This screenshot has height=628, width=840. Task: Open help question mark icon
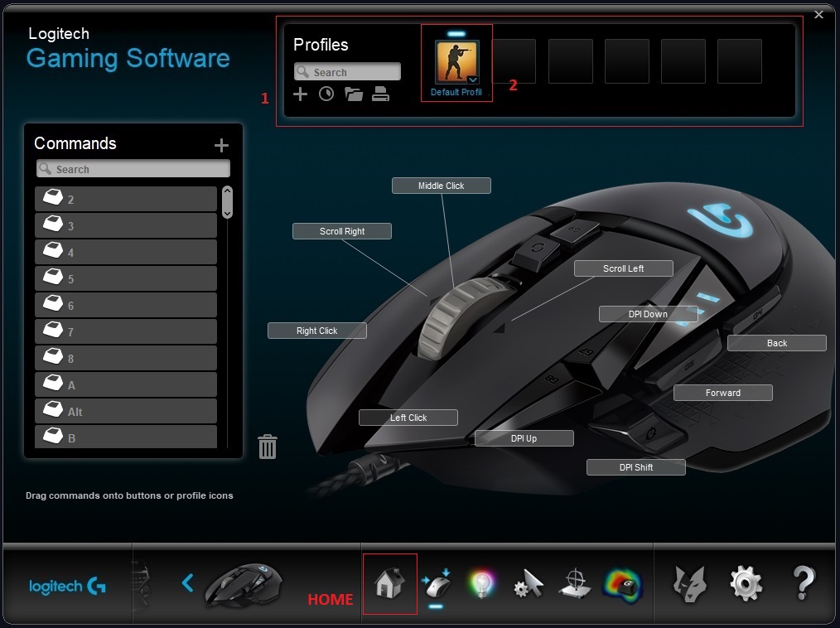click(x=804, y=583)
